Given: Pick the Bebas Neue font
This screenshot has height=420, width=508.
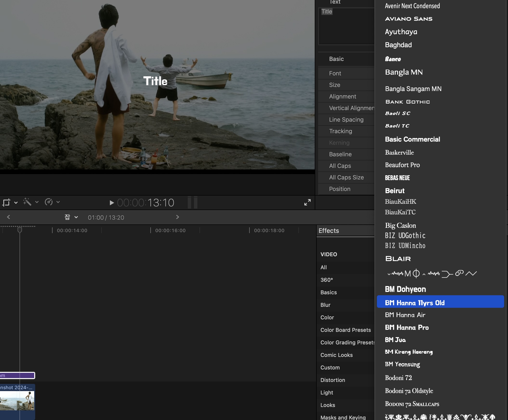Looking at the screenshot, I should pyautogui.click(x=397, y=178).
